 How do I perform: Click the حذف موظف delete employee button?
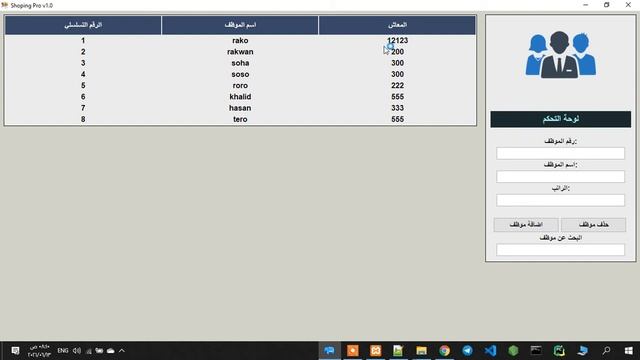click(x=593, y=224)
